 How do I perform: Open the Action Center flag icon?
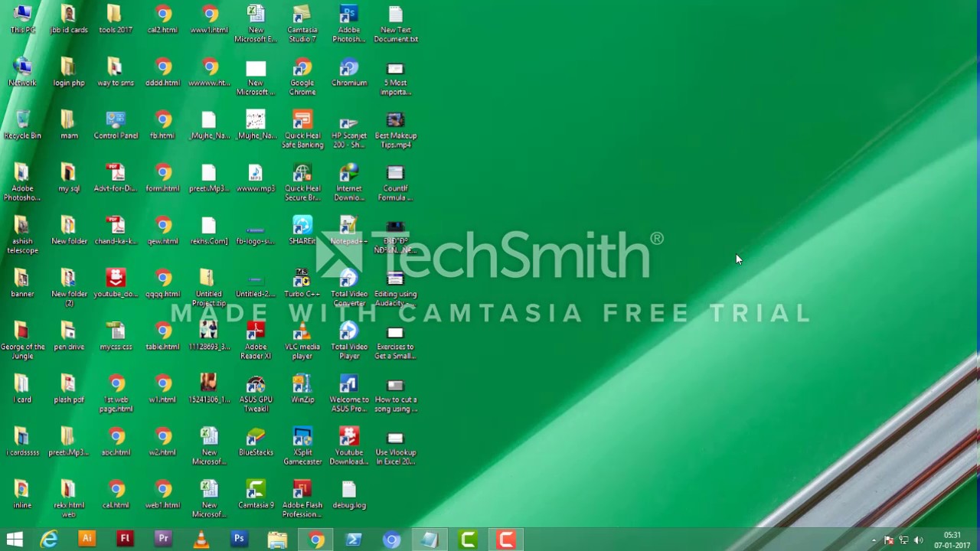tap(889, 540)
